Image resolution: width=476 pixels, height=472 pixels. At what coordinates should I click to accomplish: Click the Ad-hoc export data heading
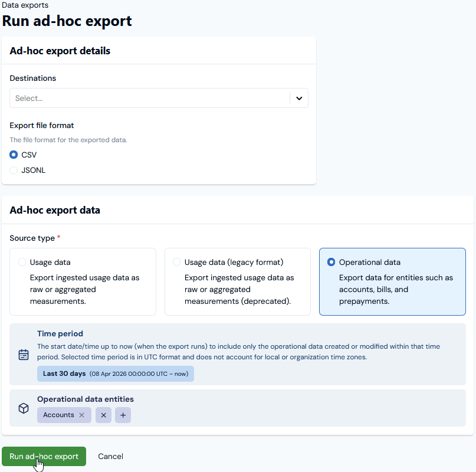point(55,210)
